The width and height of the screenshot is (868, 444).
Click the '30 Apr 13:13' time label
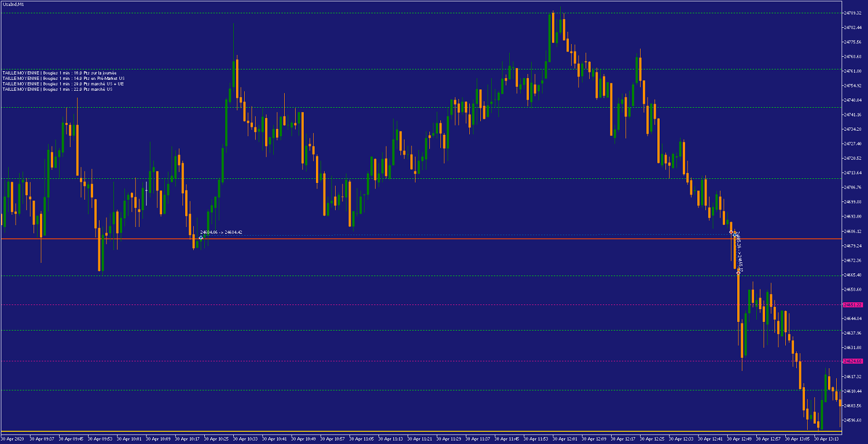(826, 438)
